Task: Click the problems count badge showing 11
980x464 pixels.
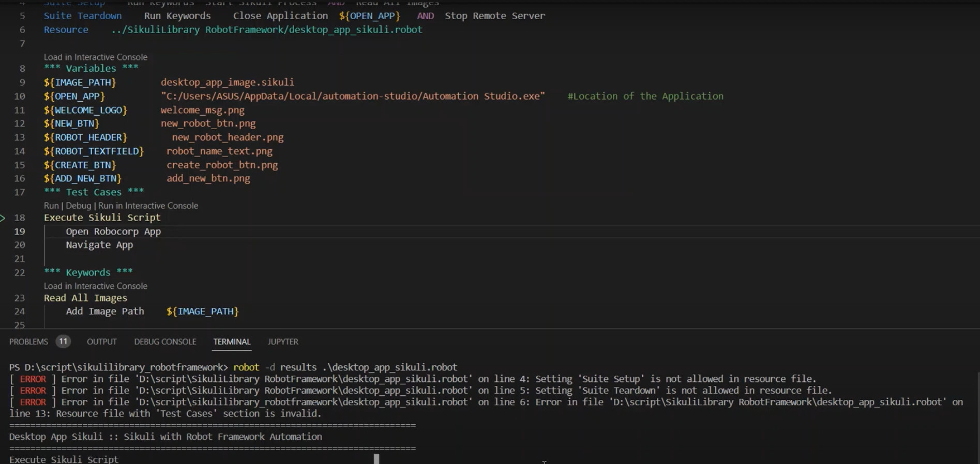Action: point(63,342)
